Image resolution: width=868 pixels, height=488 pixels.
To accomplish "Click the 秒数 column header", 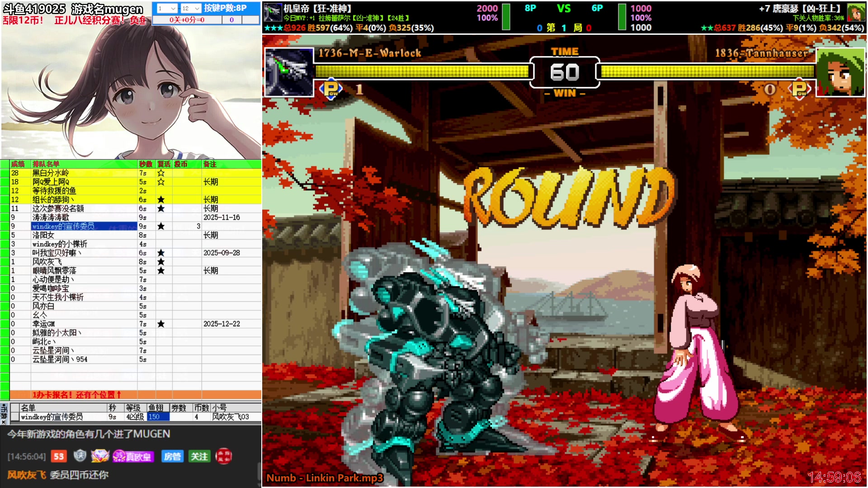I will coord(146,164).
